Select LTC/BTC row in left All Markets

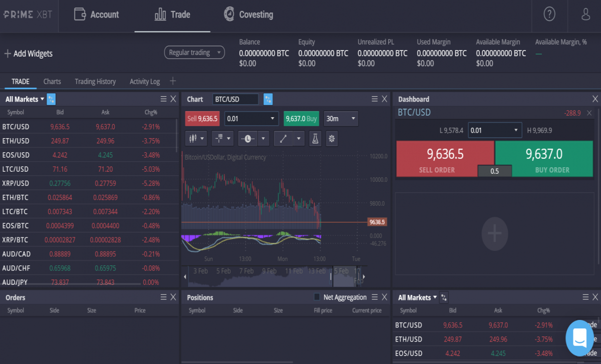click(89, 211)
